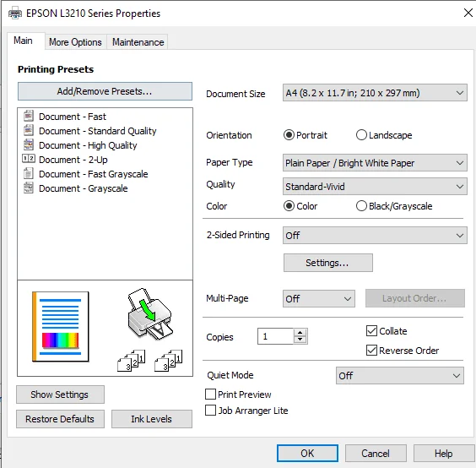Click the Cancel button

click(x=376, y=453)
